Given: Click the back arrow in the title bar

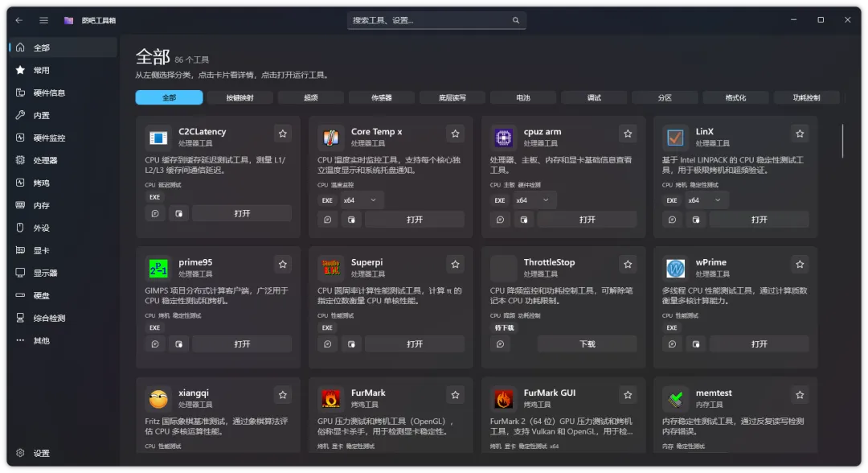Looking at the screenshot, I should tap(19, 20).
